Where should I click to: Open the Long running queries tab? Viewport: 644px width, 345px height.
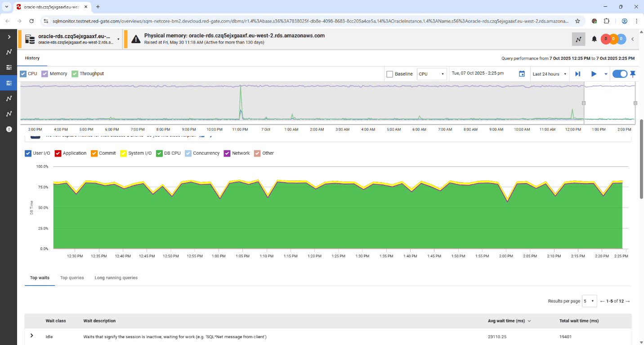[x=116, y=278]
